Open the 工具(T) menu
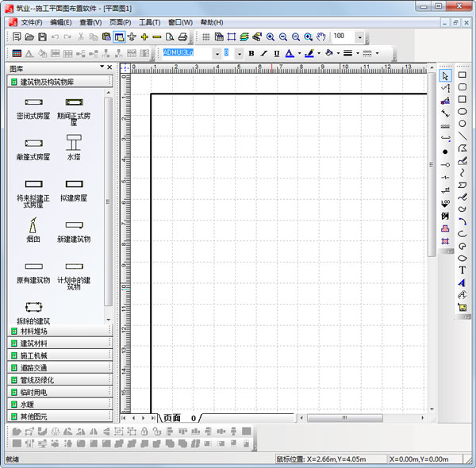The image size is (476, 468). click(150, 22)
